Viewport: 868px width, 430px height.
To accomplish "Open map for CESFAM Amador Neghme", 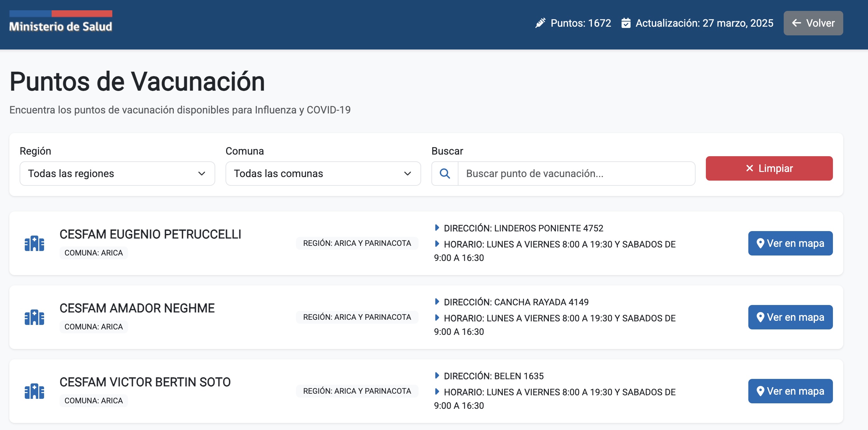I will pyautogui.click(x=790, y=317).
